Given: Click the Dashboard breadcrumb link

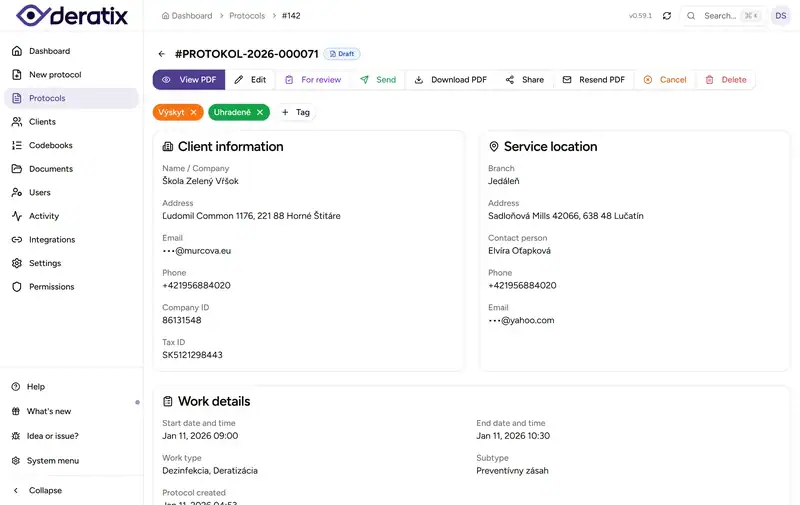Looking at the screenshot, I should point(187,16).
